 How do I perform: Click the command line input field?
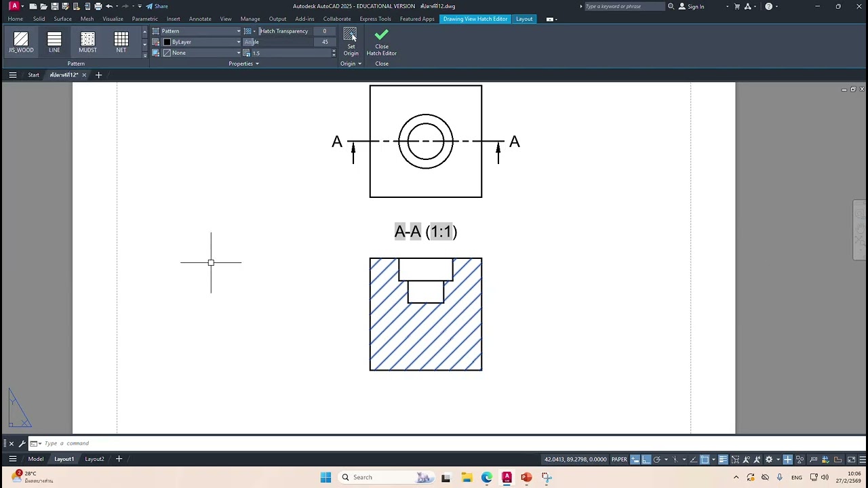coord(448,443)
